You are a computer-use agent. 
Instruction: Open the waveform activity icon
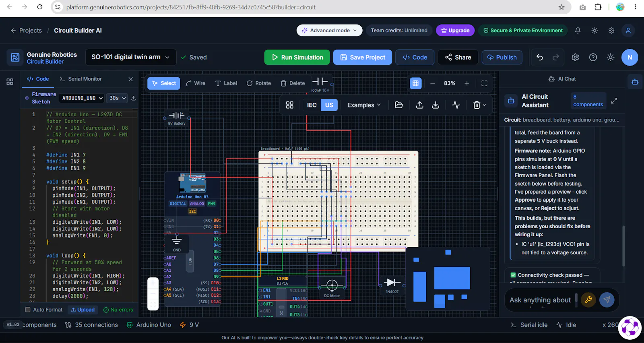[x=456, y=105]
